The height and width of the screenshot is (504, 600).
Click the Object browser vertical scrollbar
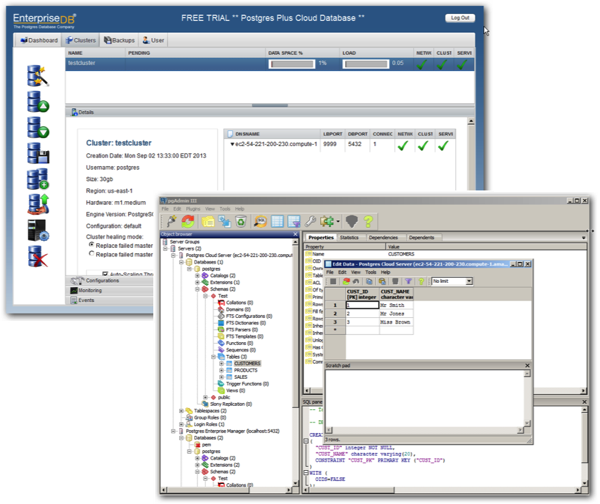[295, 363]
